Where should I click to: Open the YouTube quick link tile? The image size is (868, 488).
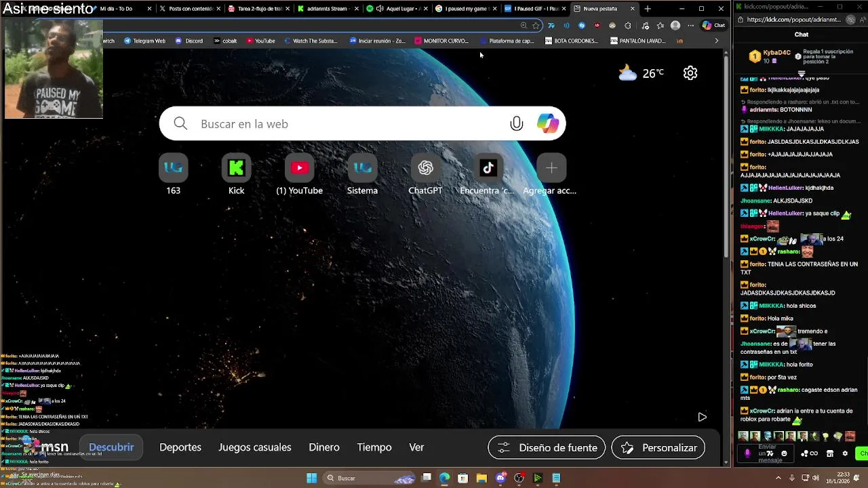pyautogui.click(x=299, y=174)
